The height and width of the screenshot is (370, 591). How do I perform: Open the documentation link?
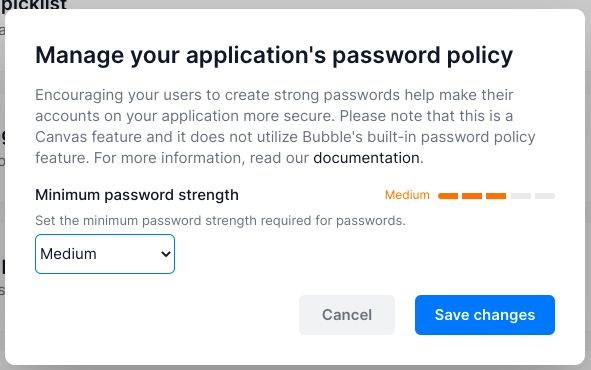pos(366,158)
